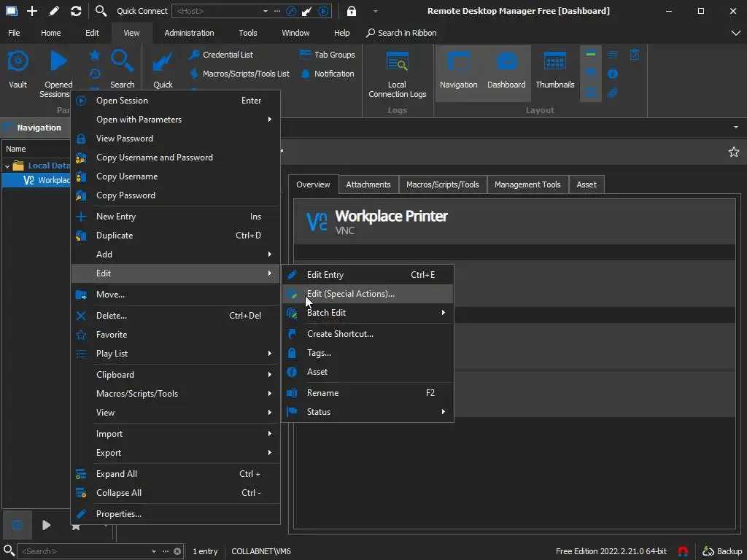Click the refresh icon in title bar
The image size is (747, 560).
[76, 11]
